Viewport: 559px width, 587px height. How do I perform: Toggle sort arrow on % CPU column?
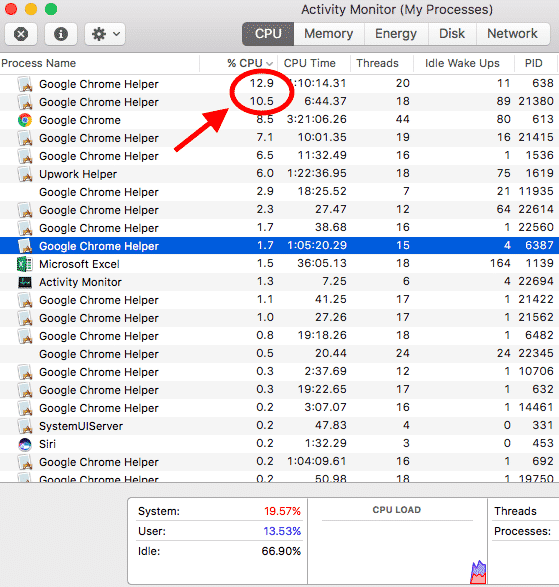coord(270,64)
